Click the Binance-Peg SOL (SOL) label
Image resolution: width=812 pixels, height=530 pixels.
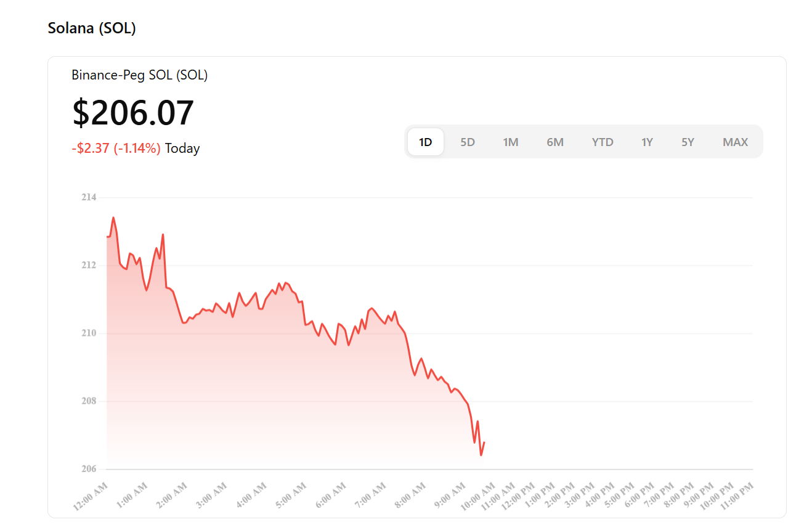[139, 75]
